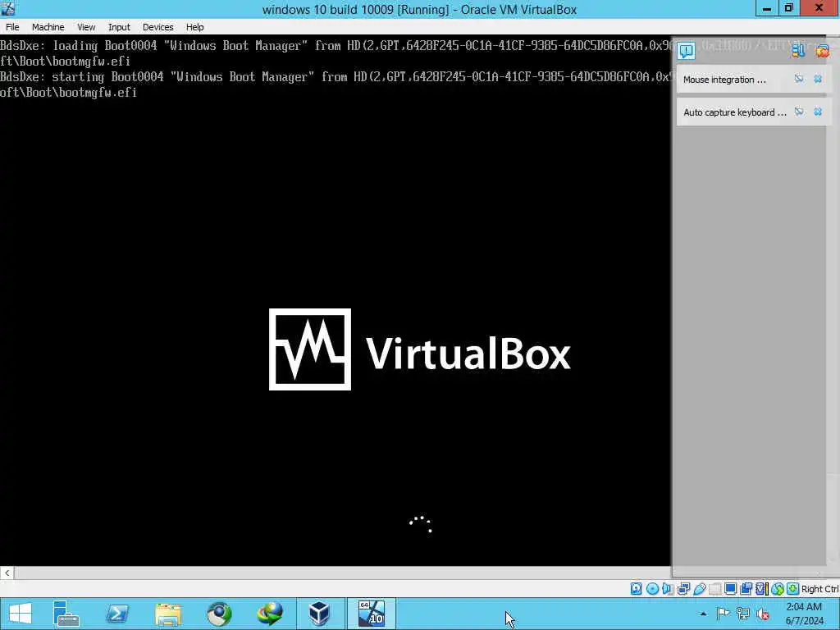The height and width of the screenshot is (630, 840).
Task: Open the Chromium browser taskbar icon
Action: 219,614
